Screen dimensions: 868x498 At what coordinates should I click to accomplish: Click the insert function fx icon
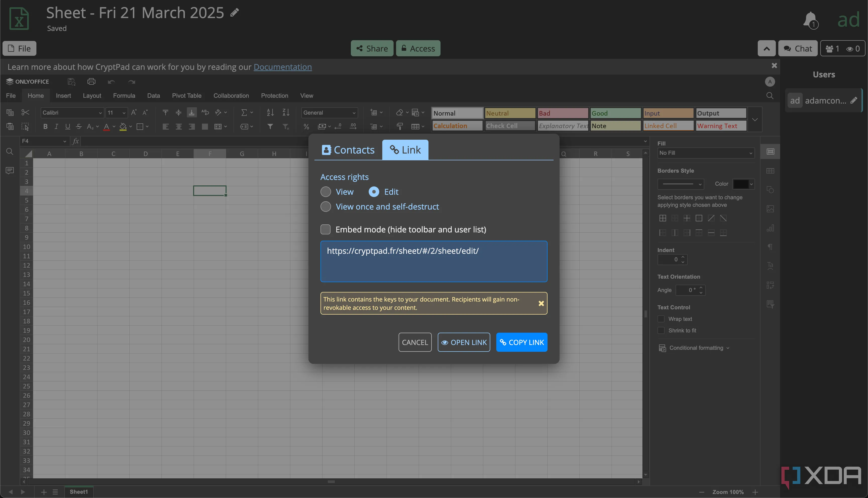pyautogui.click(x=76, y=141)
